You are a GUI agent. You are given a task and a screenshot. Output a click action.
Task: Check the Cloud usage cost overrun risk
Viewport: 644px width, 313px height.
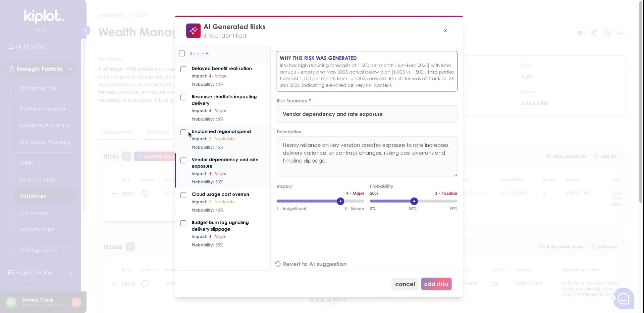[183, 195]
